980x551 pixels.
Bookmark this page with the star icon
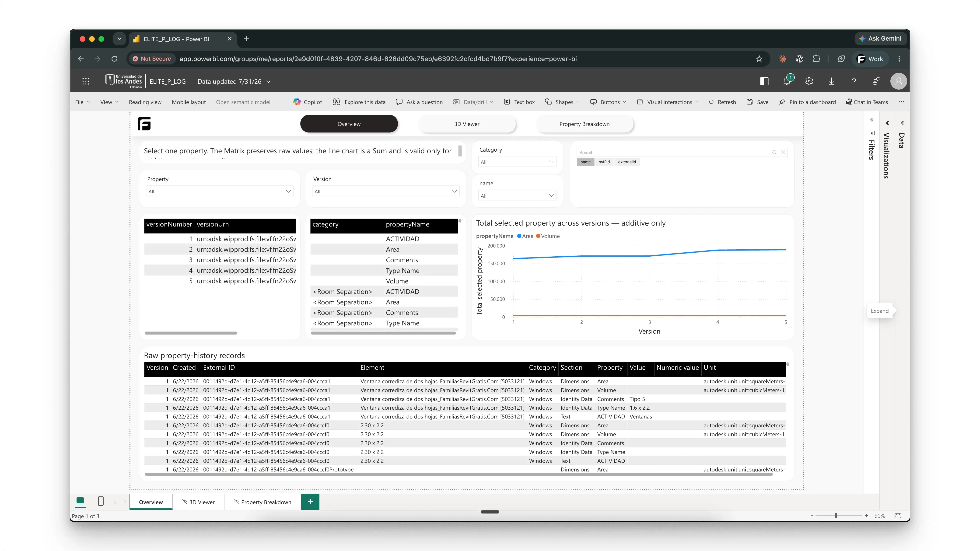point(759,59)
